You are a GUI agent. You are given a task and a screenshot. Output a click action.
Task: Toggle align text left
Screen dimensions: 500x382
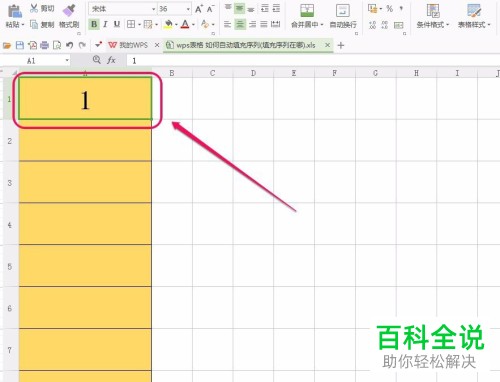click(x=227, y=24)
